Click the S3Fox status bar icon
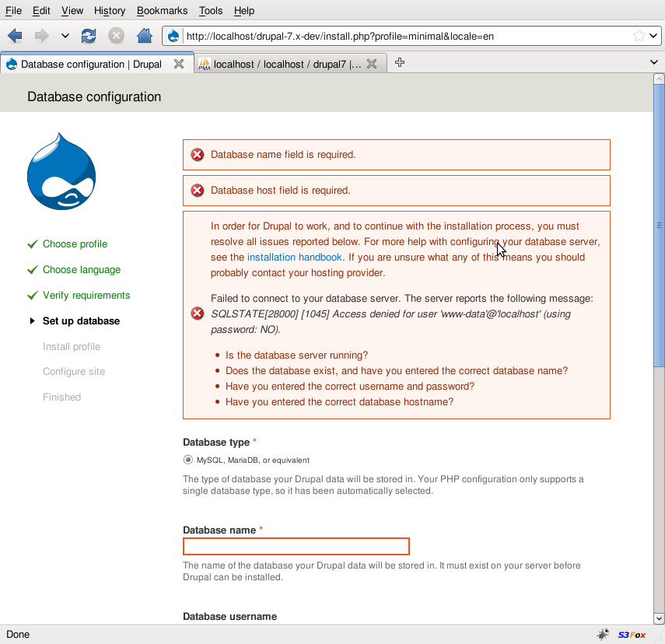The image size is (665, 644). pos(632,635)
